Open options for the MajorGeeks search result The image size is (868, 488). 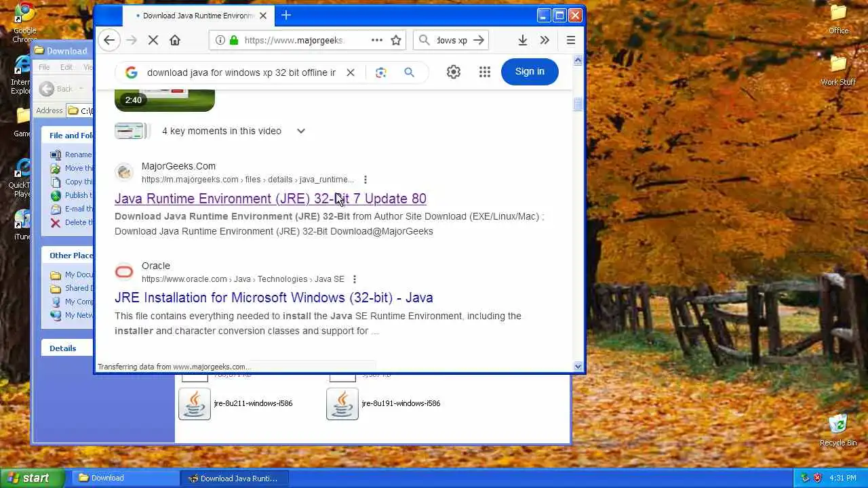(365, 180)
